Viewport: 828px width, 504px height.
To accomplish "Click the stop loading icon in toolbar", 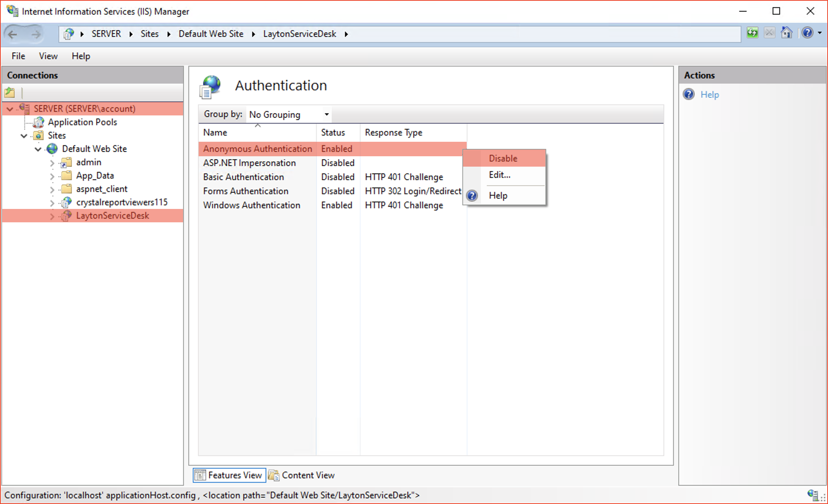I will (769, 33).
